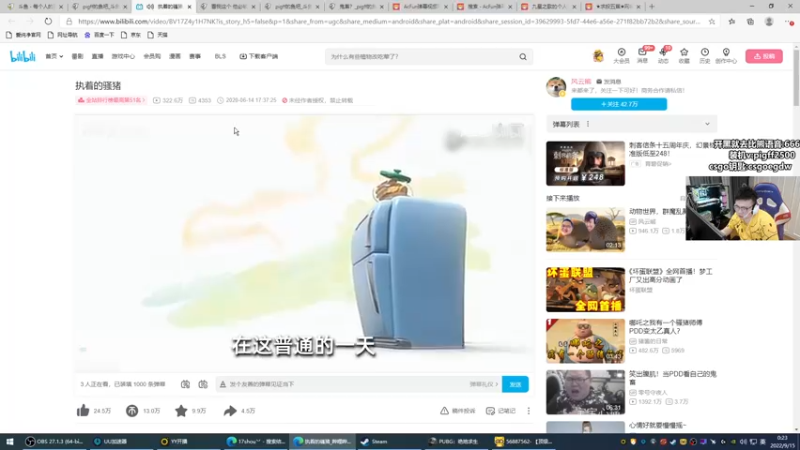The image size is (800, 450).
Task: Open the Assassin's Creed ¥248 ad thumbnail
Action: pos(585,163)
